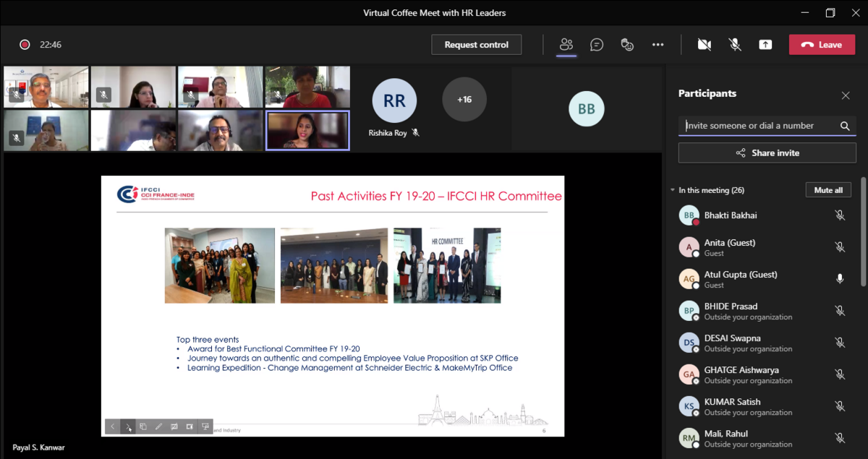Screen dimensions: 868x459
Task: Select Bhakti Bakhai in the participants list
Action: [731, 215]
